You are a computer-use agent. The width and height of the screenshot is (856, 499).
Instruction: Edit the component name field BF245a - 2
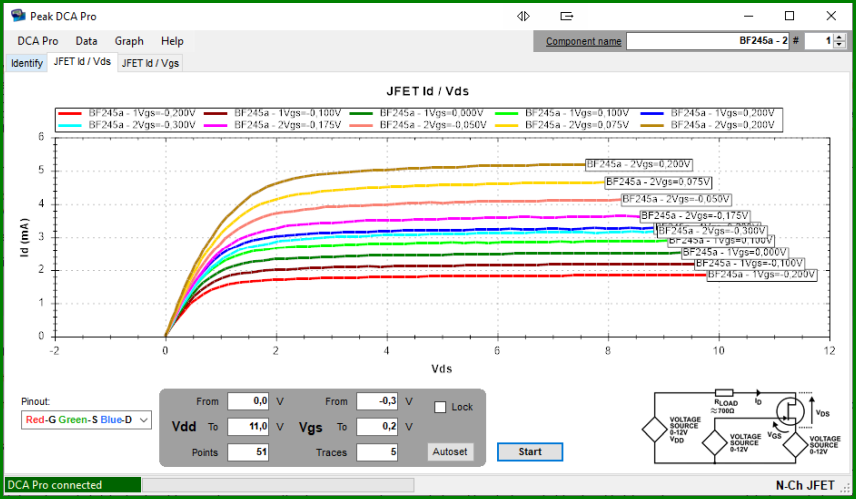click(708, 41)
